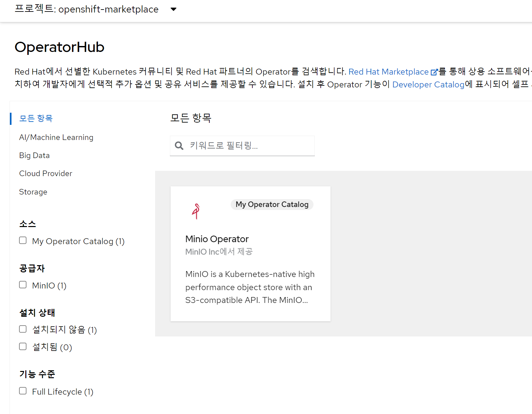This screenshot has width=532, height=414.
Task: Check the 설치되지 않음 checkbox
Action: pyautogui.click(x=23, y=329)
